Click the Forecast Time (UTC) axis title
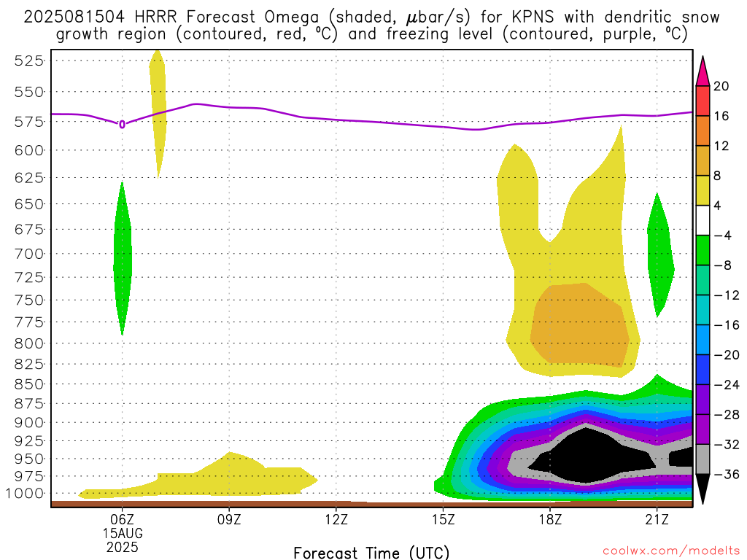This screenshot has height=560, width=747. click(371, 553)
